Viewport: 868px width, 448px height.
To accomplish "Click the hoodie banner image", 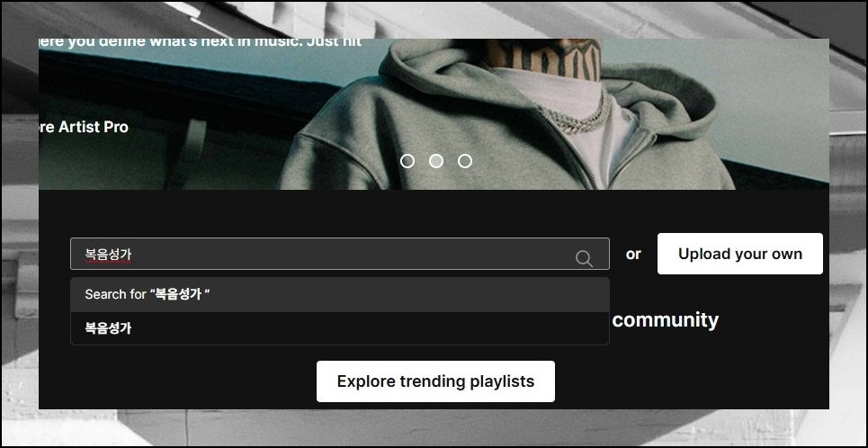I will click(434, 114).
